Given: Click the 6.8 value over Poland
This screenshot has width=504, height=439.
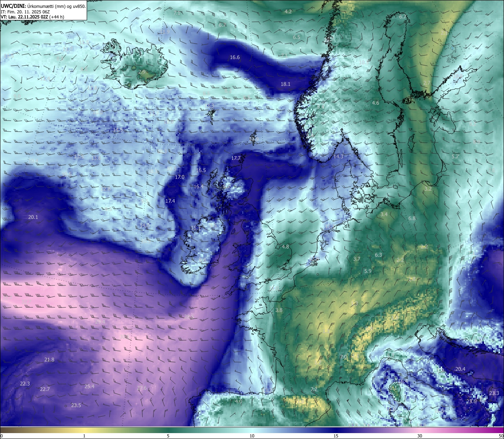Looking at the screenshot, I should [412, 219].
